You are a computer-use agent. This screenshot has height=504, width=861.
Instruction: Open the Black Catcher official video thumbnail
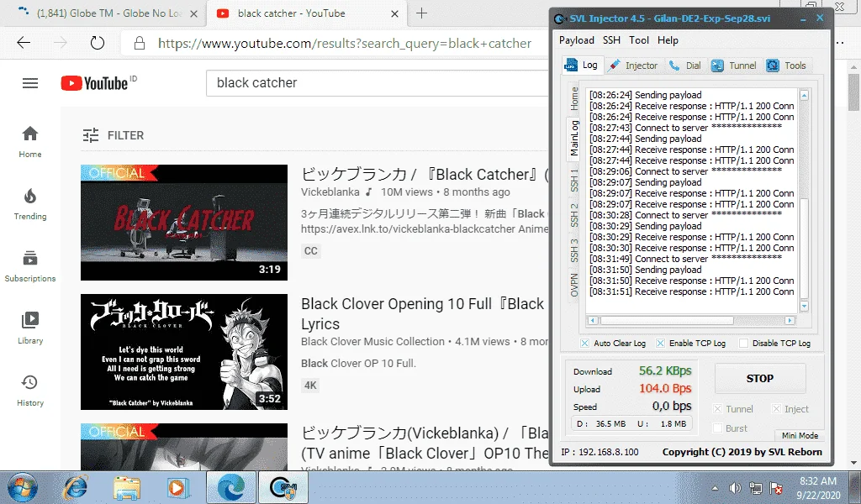184,222
